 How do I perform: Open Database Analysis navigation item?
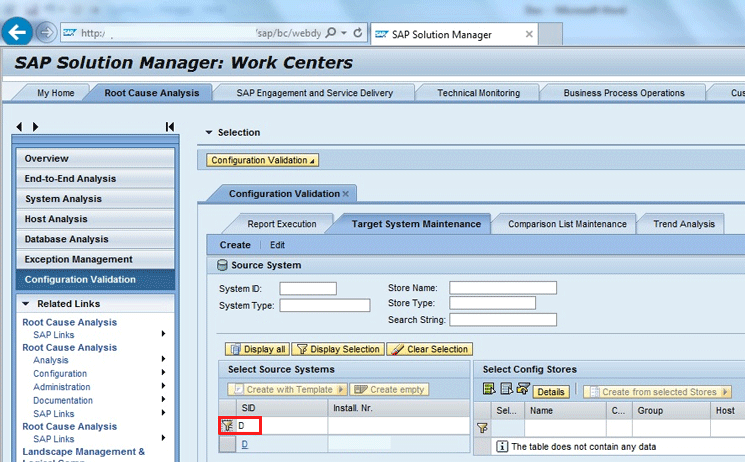[96, 239]
